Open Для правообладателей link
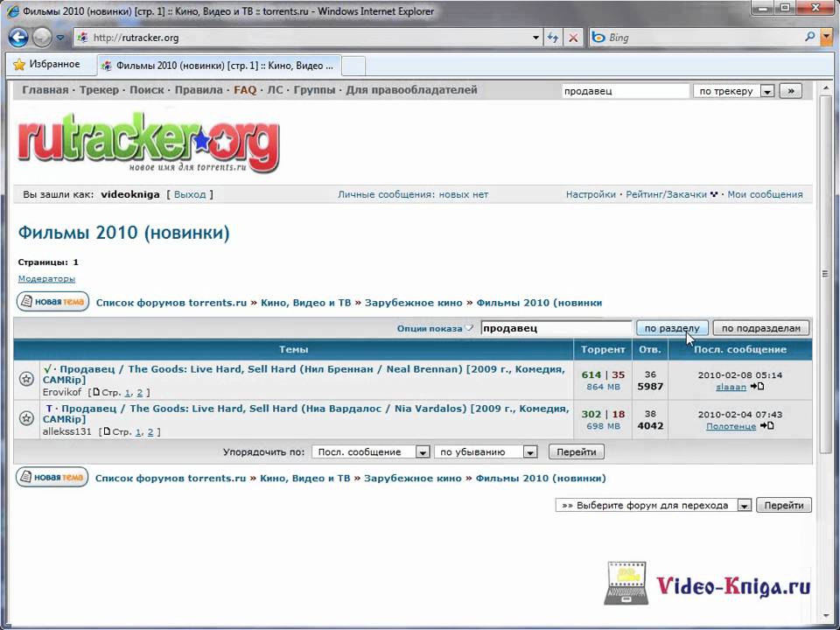The height and width of the screenshot is (630, 840). pos(411,90)
